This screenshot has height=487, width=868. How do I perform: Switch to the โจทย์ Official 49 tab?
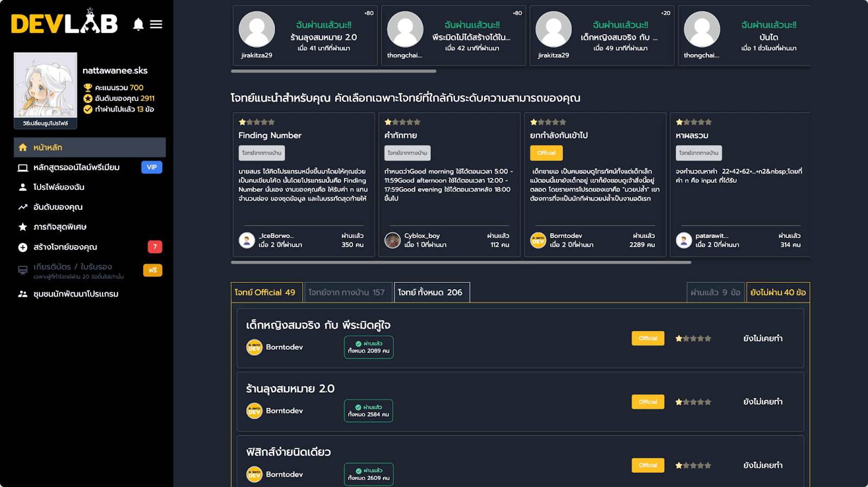(265, 292)
